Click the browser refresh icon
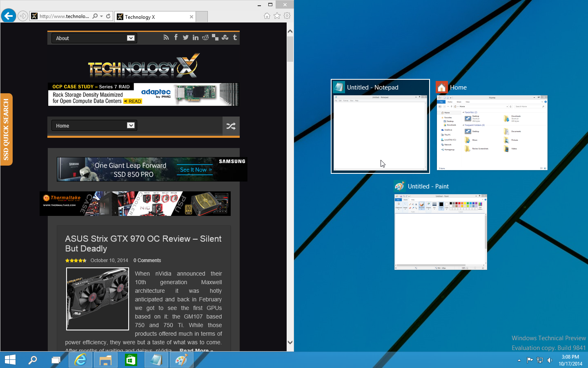Image resolution: width=588 pixels, height=368 pixels. [x=108, y=16]
